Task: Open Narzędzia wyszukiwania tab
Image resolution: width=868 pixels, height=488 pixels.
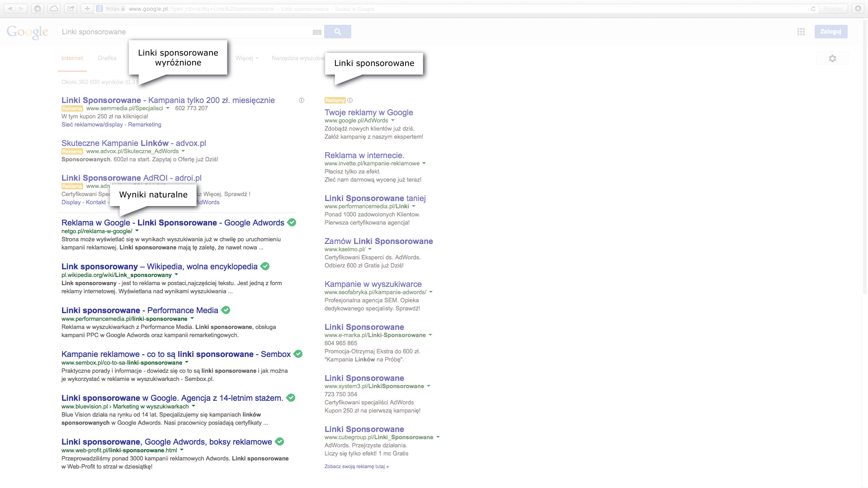Action: click(x=298, y=58)
